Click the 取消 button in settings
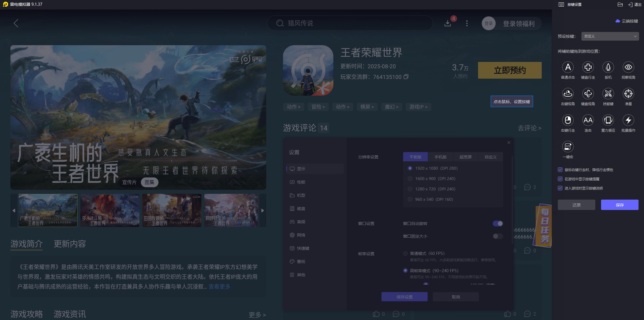The height and width of the screenshot is (320, 644). 456,297
